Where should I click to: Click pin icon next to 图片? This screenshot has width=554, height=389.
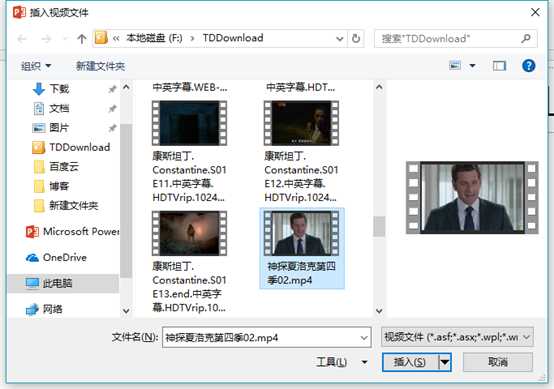tap(112, 128)
